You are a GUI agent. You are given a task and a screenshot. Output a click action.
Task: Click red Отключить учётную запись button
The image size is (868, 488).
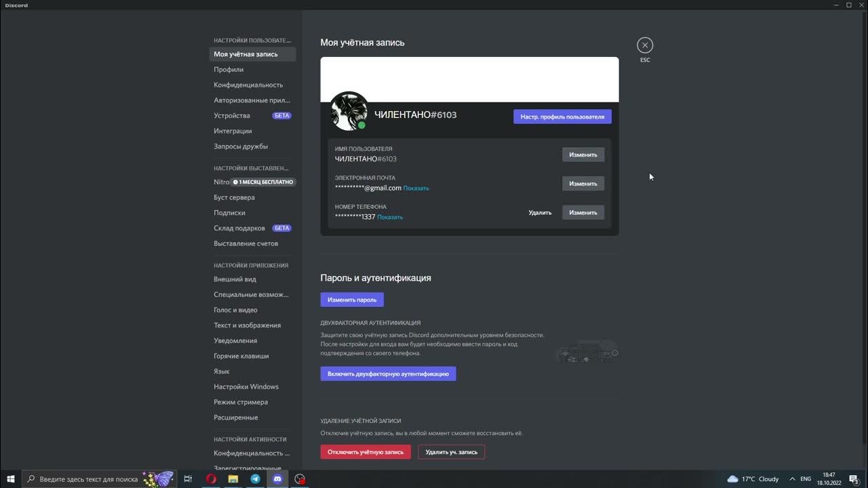click(x=366, y=452)
